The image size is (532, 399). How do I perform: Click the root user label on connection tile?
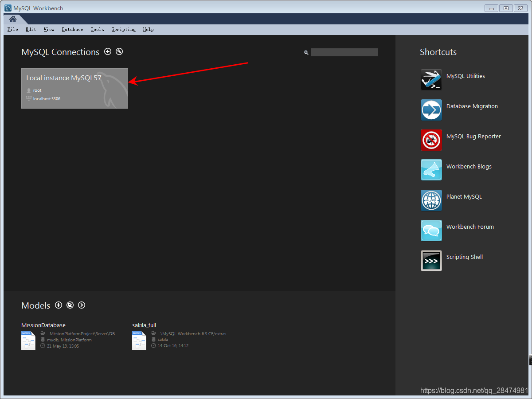point(37,90)
